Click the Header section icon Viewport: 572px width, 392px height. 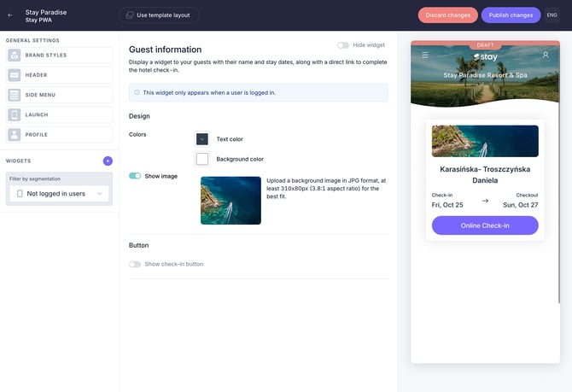[x=15, y=75]
